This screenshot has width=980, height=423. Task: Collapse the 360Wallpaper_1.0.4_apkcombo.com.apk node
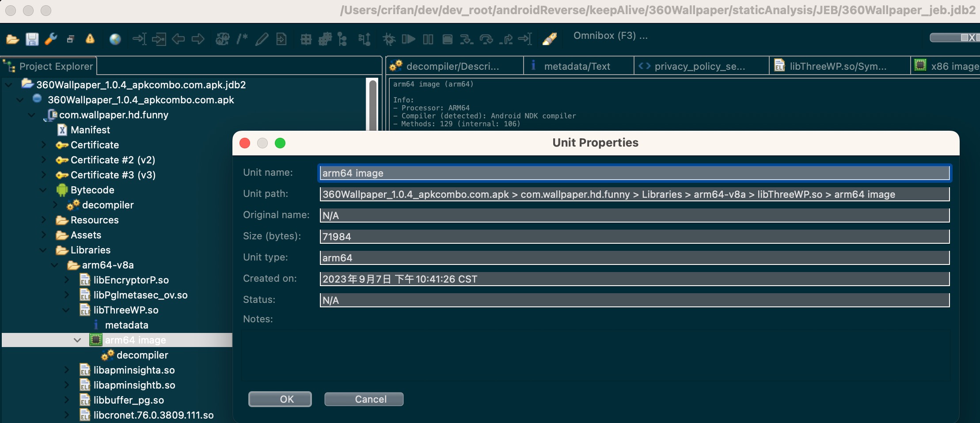(20, 100)
